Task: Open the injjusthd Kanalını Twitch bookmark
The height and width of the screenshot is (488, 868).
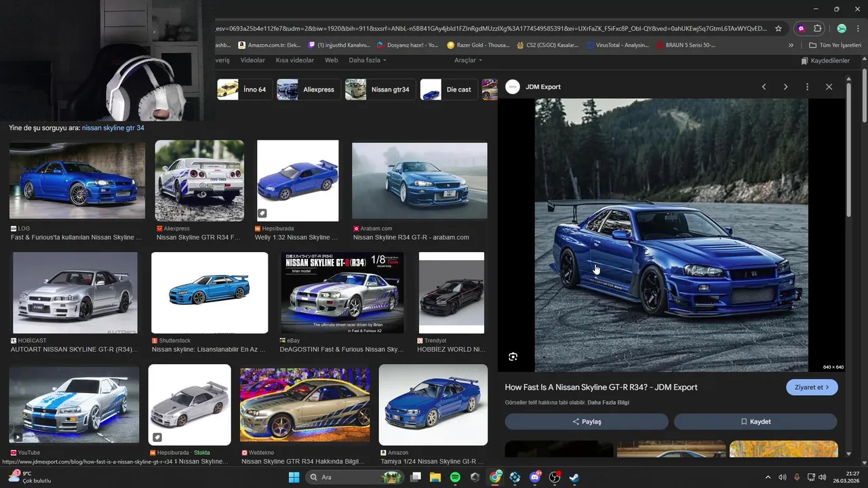Action: pos(339,45)
